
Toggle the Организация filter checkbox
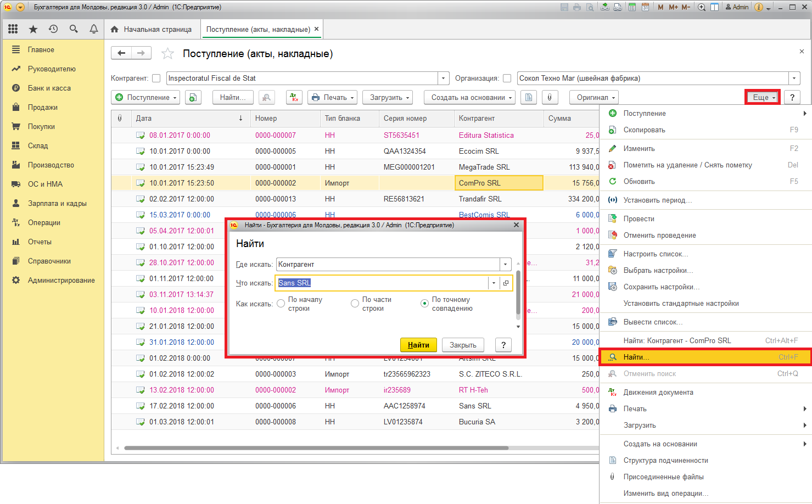(x=507, y=78)
